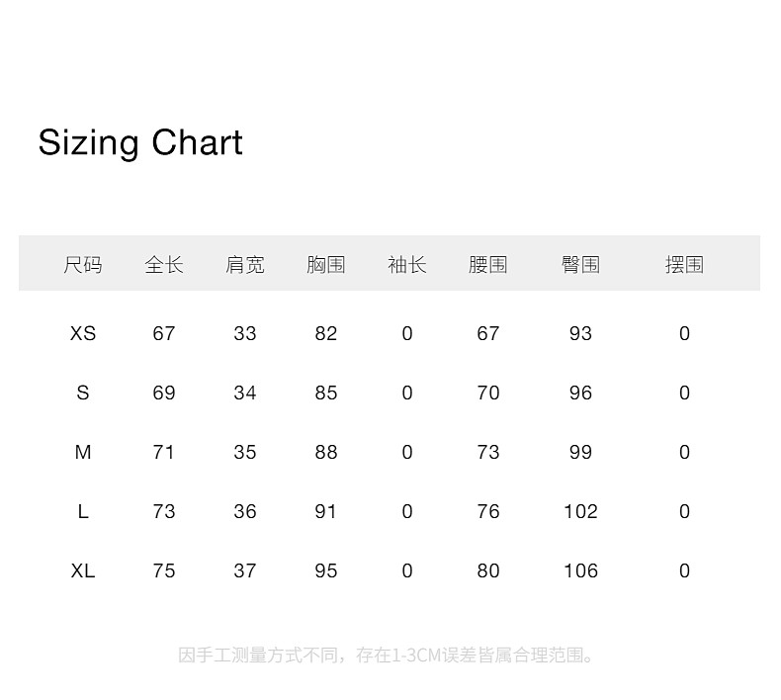
Task: Click the XS size row label
Action: pos(83,334)
